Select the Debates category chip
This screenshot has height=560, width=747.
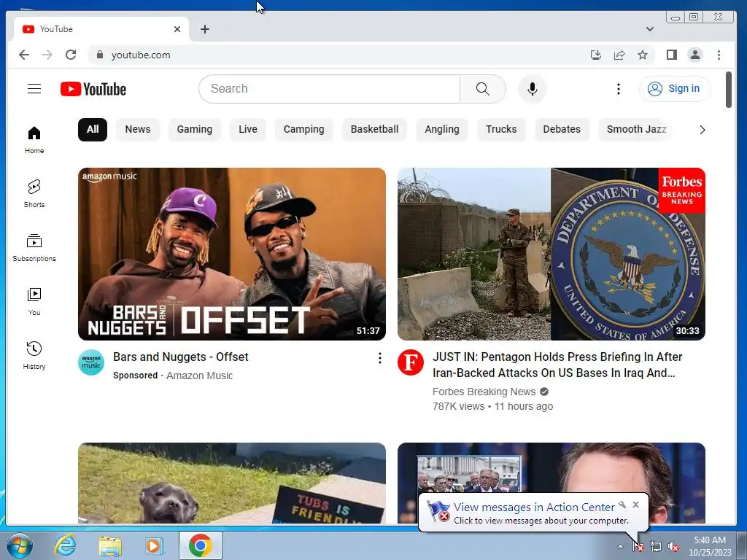pyautogui.click(x=562, y=130)
